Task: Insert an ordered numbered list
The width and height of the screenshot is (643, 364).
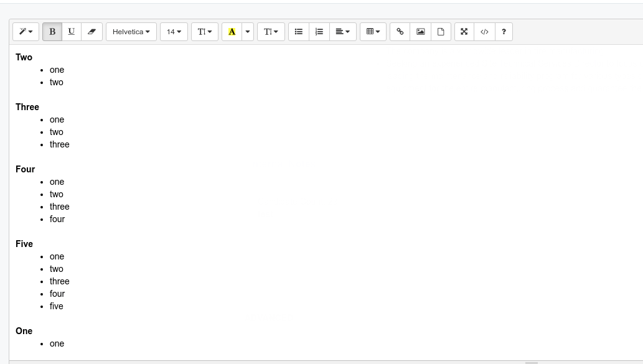Action: (319, 32)
